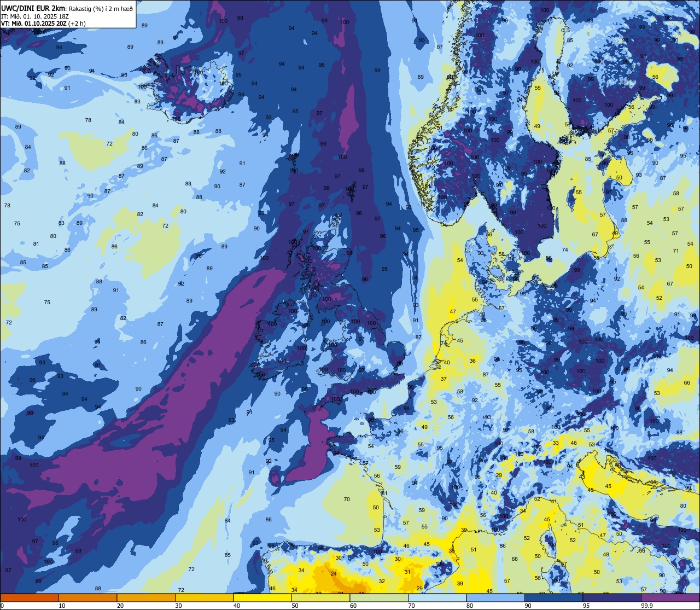Click the value '66' on the right edge
The image size is (700, 610).
click(687, 382)
